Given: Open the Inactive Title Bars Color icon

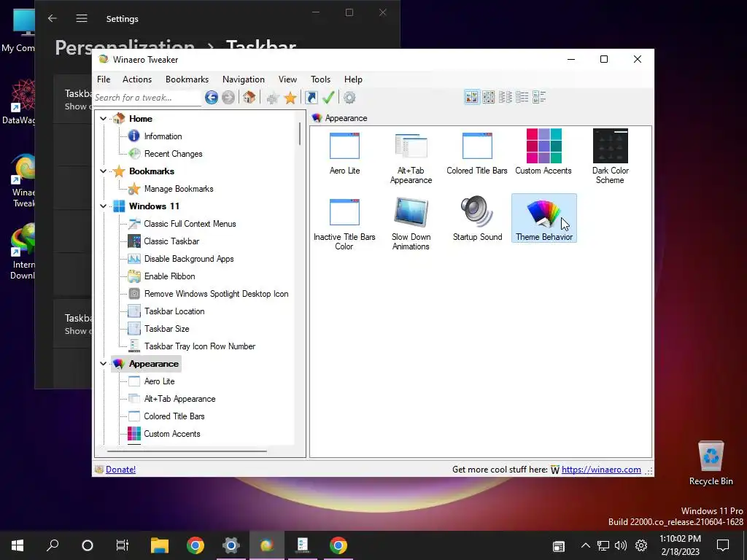Looking at the screenshot, I should 344,223.
